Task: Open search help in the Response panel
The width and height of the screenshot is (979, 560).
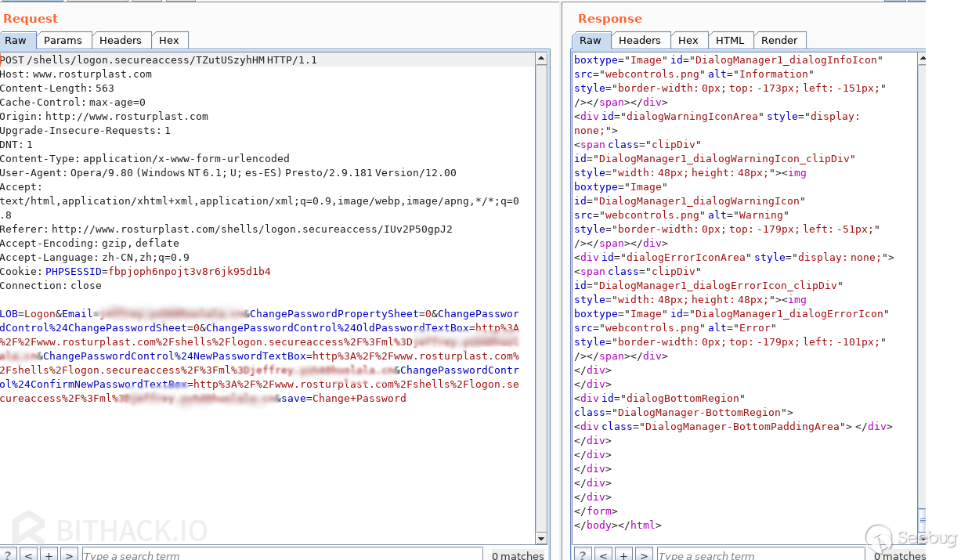Action: pyautogui.click(x=583, y=555)
